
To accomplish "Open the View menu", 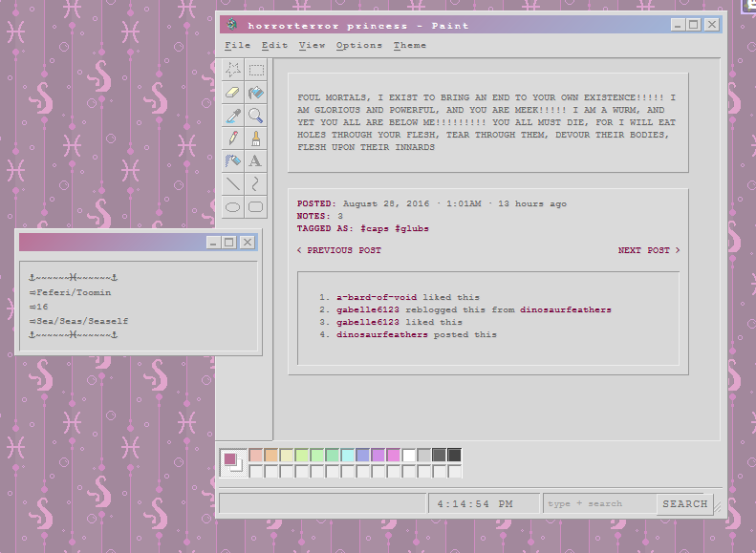I will 312,45.
